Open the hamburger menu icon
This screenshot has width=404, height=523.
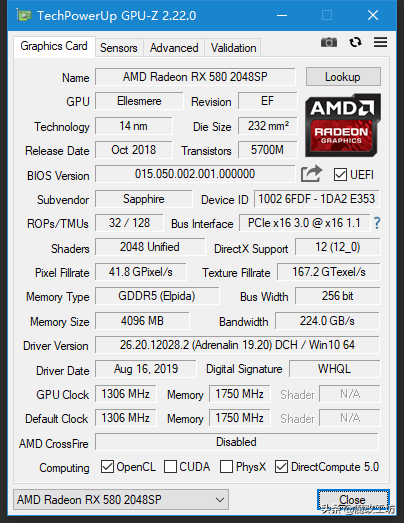(380, 42)
